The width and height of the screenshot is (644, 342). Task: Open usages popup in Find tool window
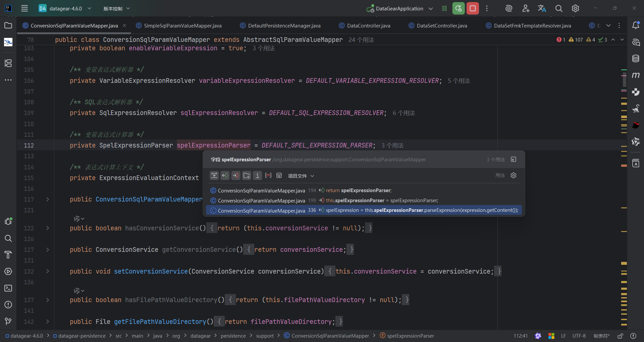(x=514, y=159)
